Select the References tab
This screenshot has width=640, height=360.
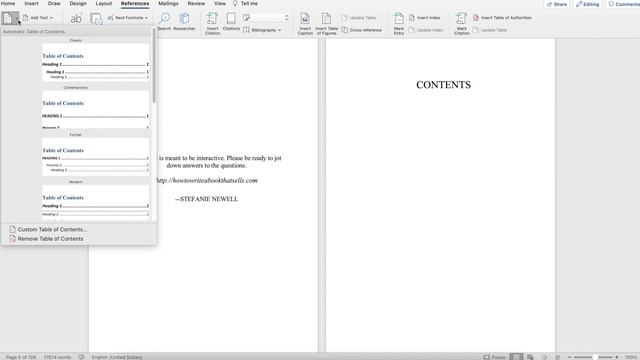click(x=135, y=3)
